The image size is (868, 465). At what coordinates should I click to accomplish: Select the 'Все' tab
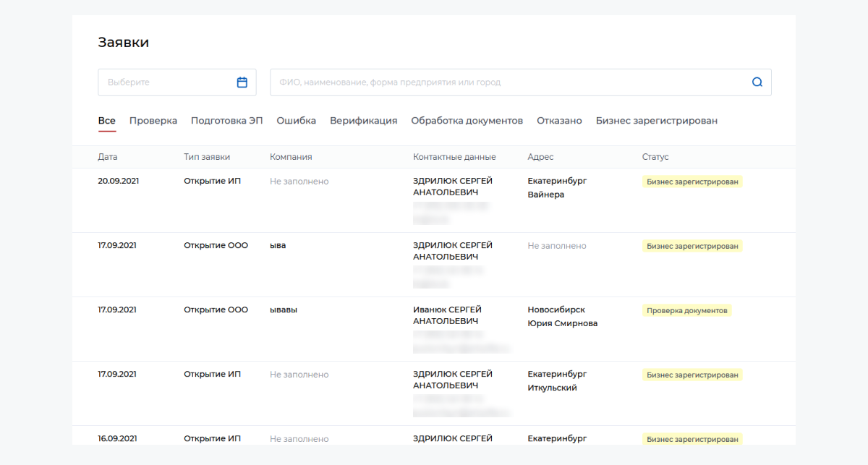[x=107, y=121]
